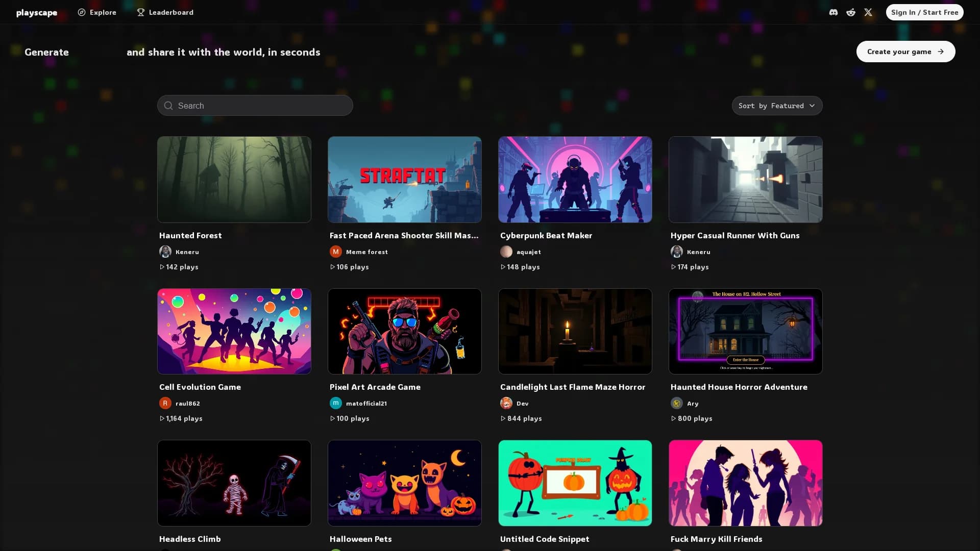Click author name Meme forest
Screen dimensions: 980x551
pos(367,252)
